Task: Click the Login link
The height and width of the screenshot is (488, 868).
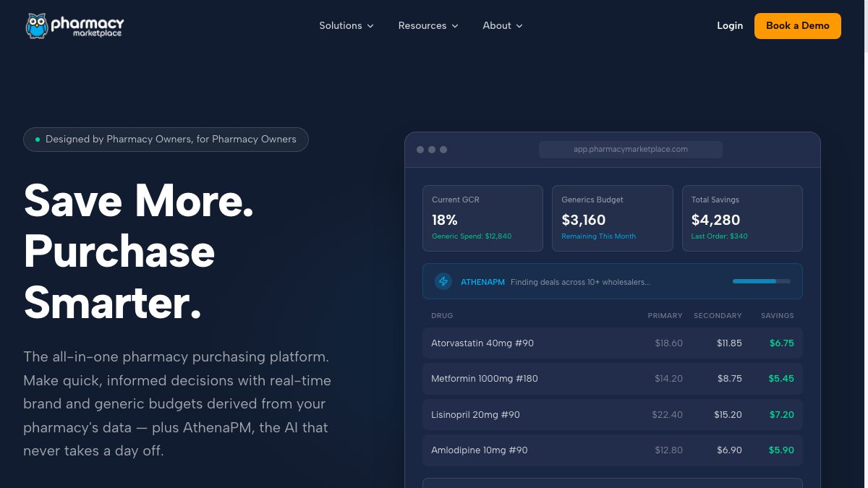Action: [730, 25]
